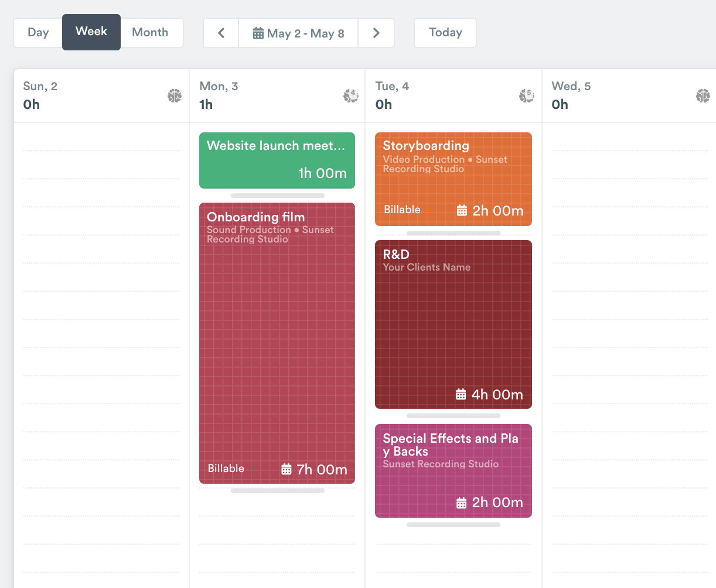Click Tuesday's brain icon with badge 5
The width and height of the screenshot is (716, 588).
(526, 96)
